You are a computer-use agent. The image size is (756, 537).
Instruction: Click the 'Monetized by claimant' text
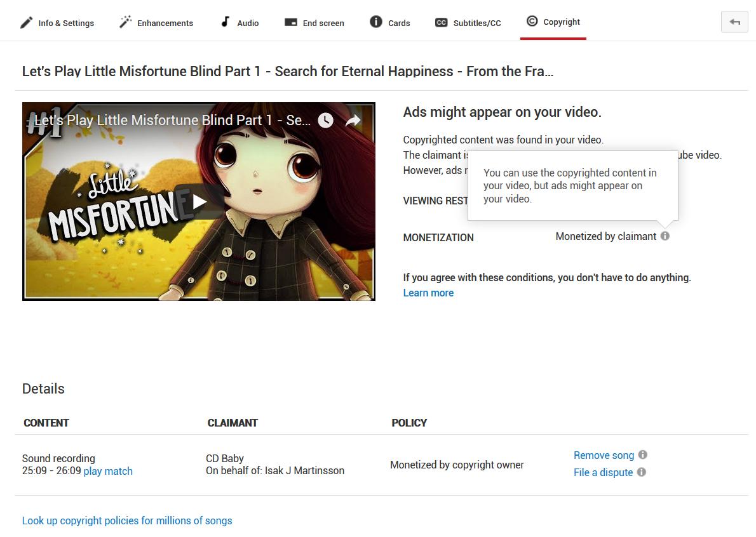(x=605, y=237)
